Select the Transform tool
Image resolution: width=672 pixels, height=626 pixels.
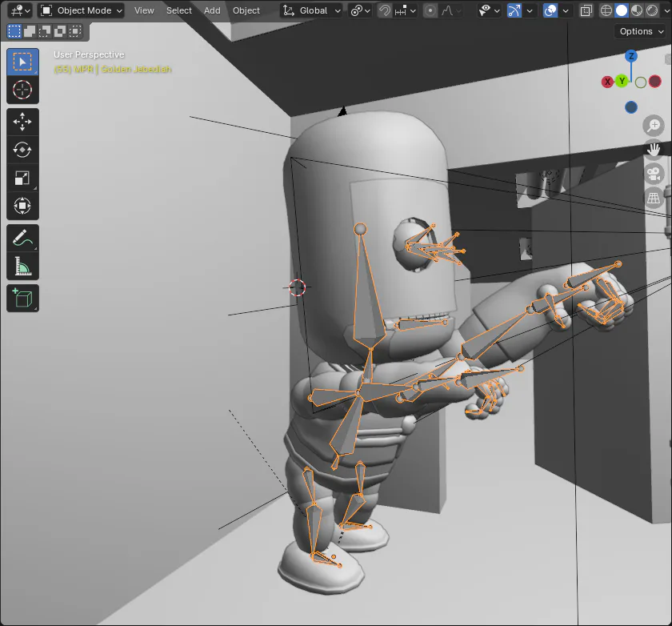tap(22, 206)
